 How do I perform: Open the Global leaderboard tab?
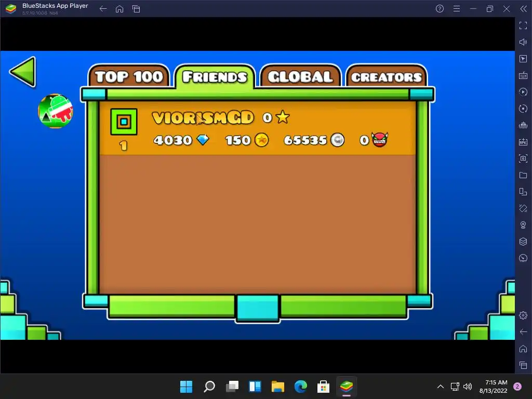point(300,76)
